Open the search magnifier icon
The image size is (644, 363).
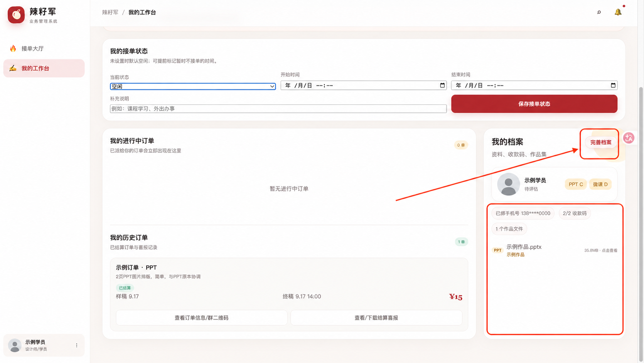click(599, 12)
